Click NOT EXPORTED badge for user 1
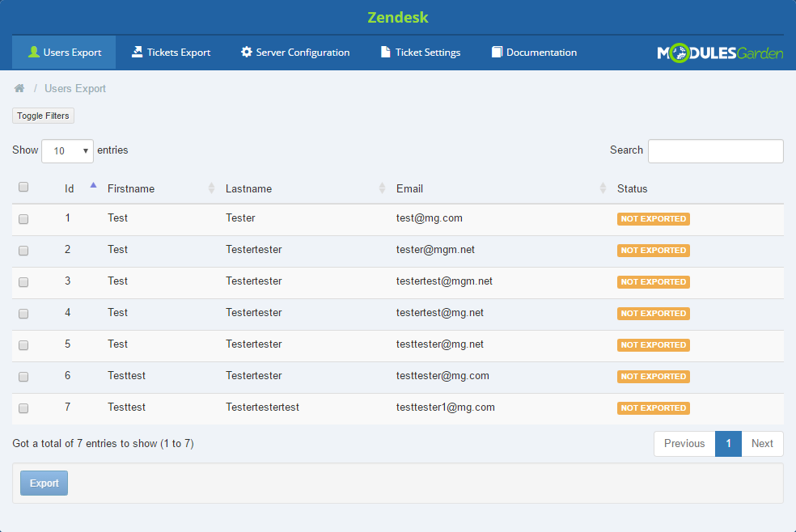This screenshot has height=532, width=796. pyautogui.click(x=654, y=218)
